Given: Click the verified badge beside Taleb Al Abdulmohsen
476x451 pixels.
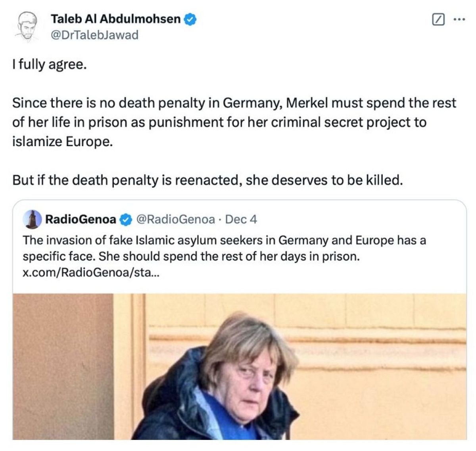Looking at the screenshot, I should coord(190,18).
